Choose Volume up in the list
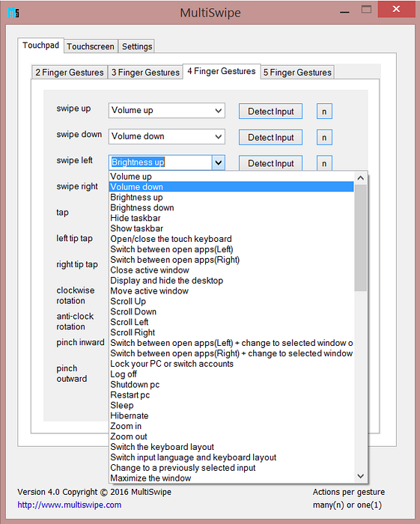 pos(231,177)
